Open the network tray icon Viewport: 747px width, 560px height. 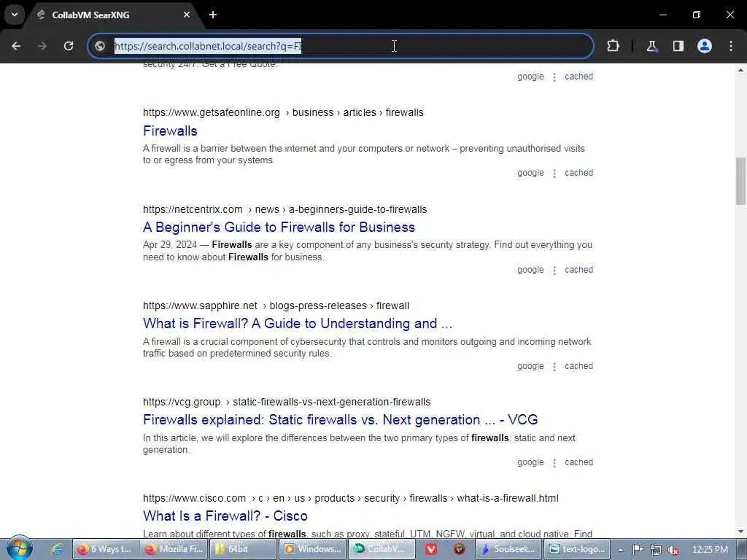point(656,550)
